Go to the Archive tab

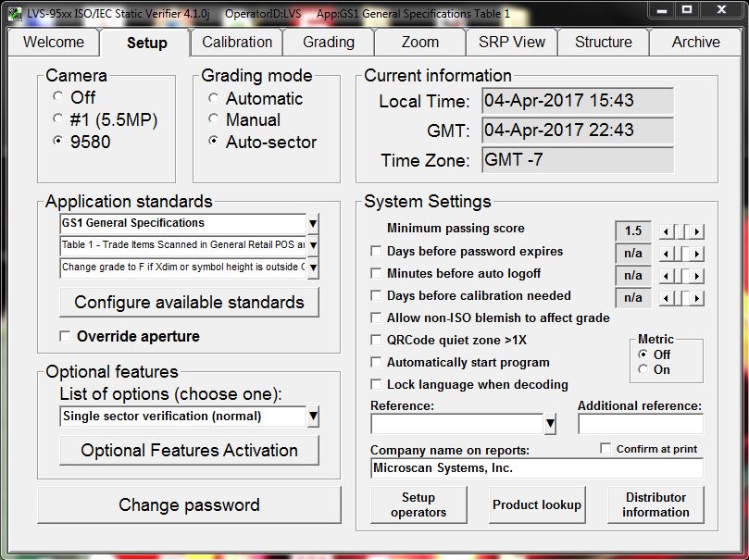pos(695,42)
